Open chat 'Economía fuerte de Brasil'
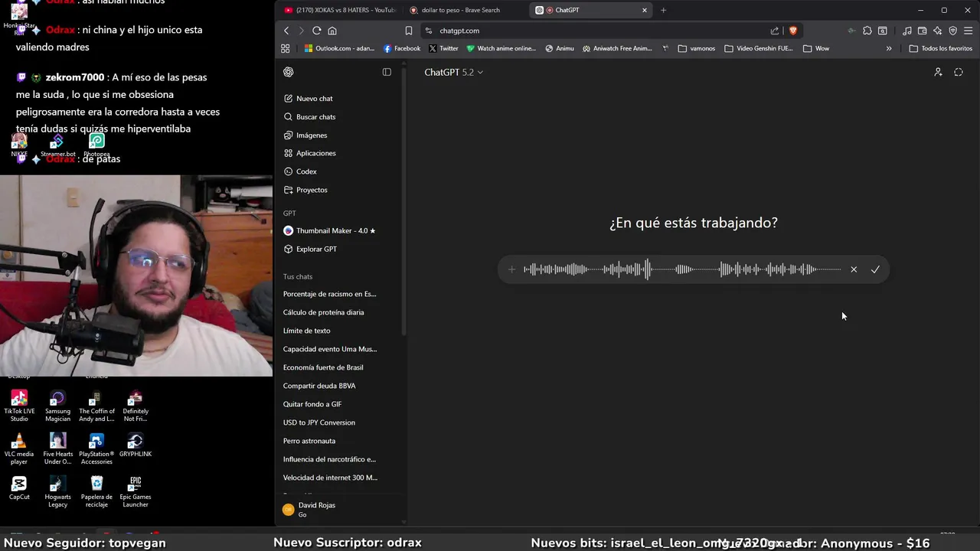The height and width of the screenshot is (551, 980). (x=323, y=367)
